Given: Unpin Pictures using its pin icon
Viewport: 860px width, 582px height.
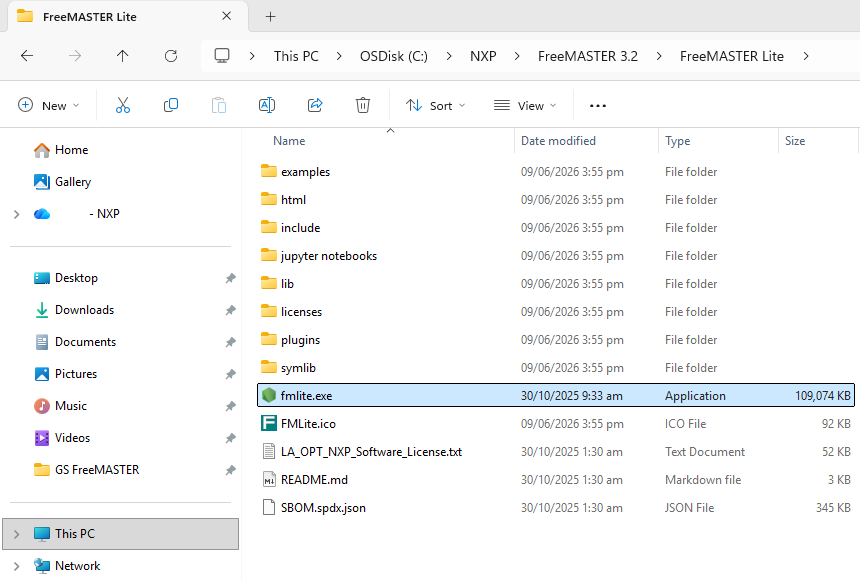Looking at the screenshot, I should click(230, 374).
